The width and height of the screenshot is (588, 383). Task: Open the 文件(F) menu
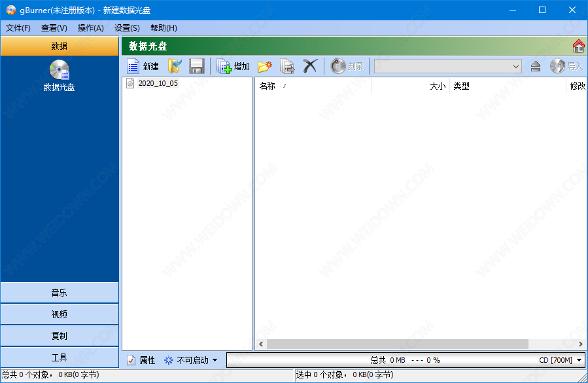point(18,28)
